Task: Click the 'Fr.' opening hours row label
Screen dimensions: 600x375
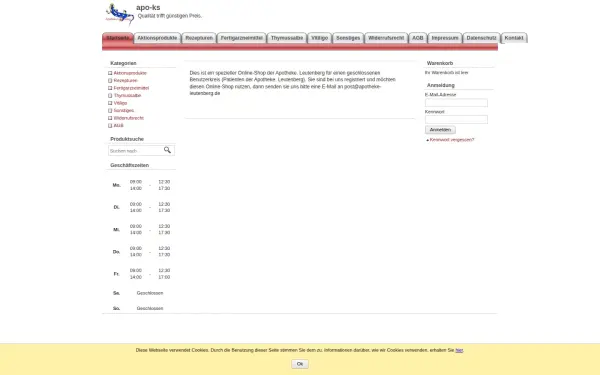Action: (116, 274)
